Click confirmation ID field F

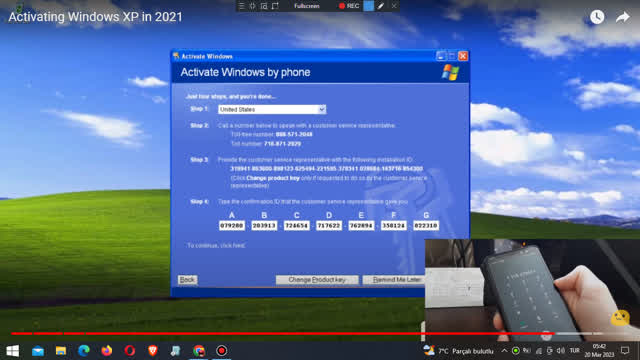click(393, 225)
